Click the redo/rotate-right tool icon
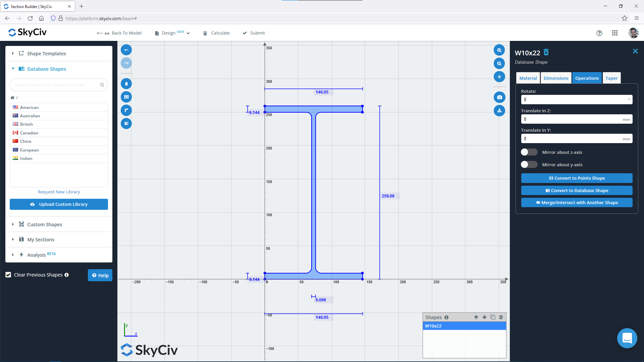644x362 pixels. 126,63
